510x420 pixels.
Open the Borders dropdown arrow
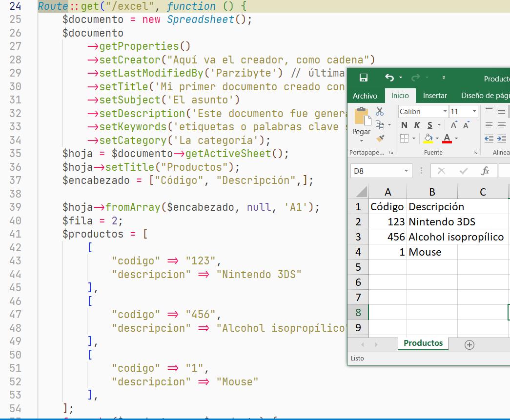point(414,139)
